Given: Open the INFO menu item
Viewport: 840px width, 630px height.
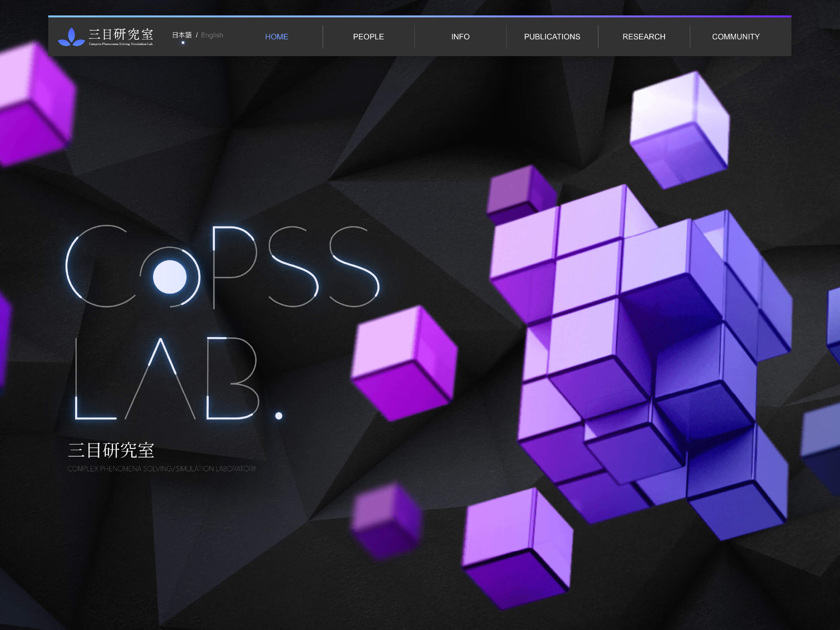Looking at the screenshot, I should (460, 37).
